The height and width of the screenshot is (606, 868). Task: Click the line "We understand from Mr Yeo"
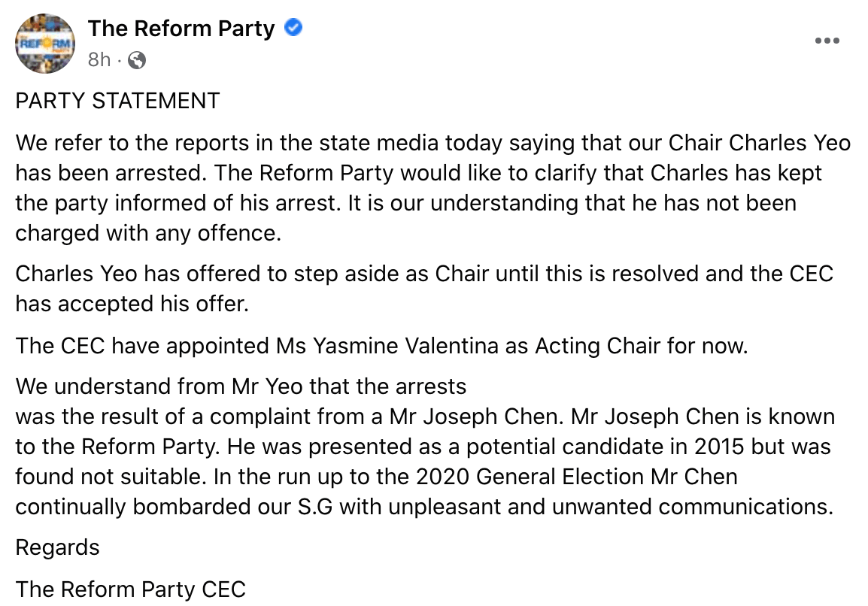[x=241, y=386]
